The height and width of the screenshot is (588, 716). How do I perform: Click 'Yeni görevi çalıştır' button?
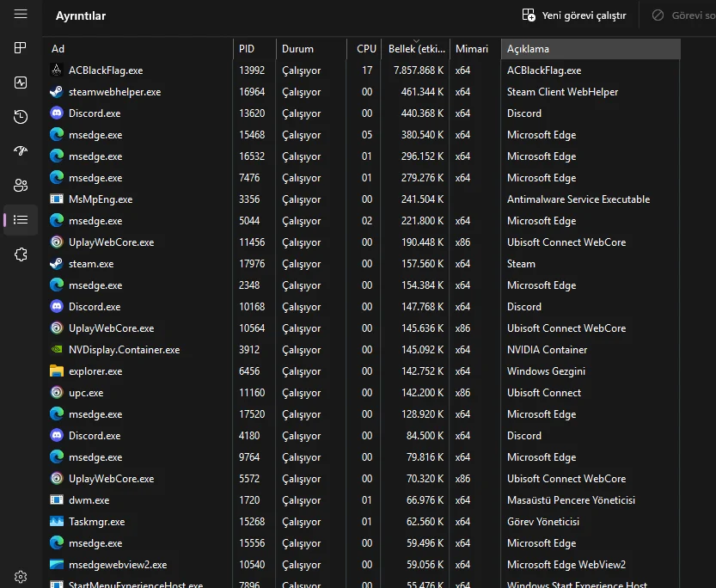(574, 15)
